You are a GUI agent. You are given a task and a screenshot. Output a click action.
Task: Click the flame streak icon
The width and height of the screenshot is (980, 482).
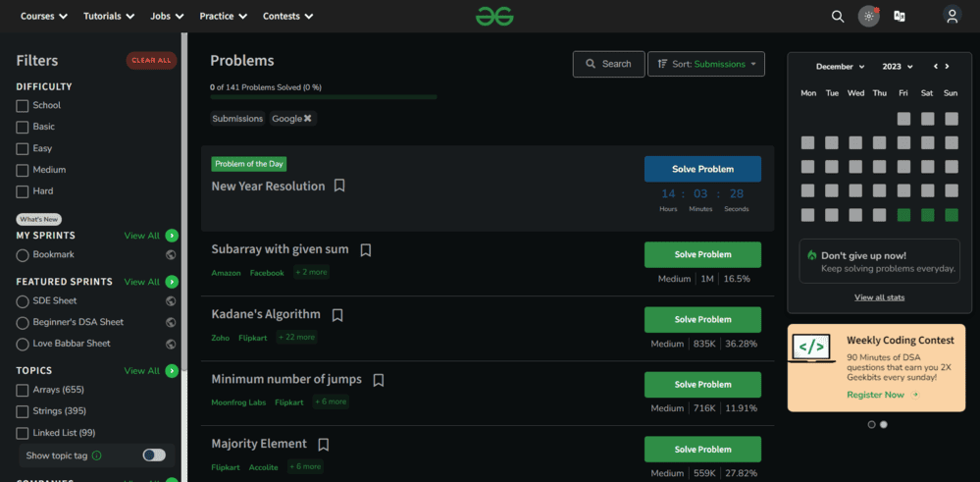tap(812, 255)
